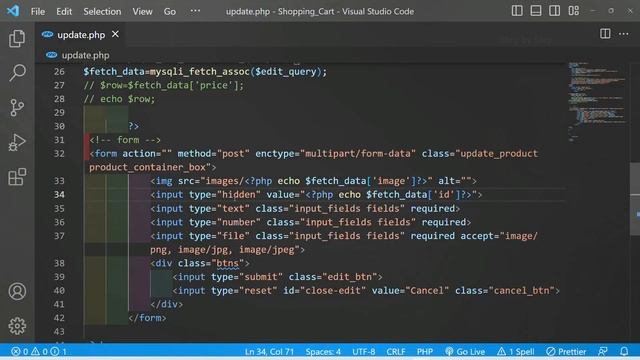Image resolution: width=640 pixels, height=360 pixels.
Task: Toggle the primary side bar layout icon
Action: (517, 11)
